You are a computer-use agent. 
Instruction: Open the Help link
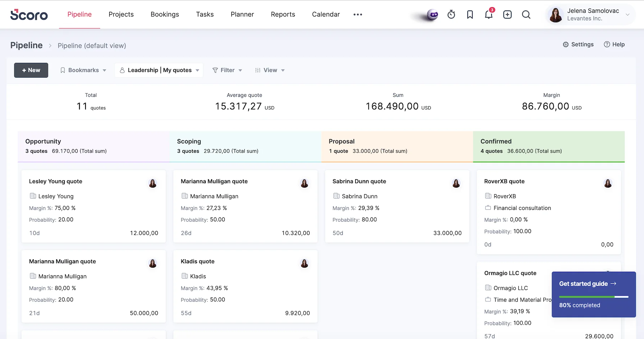(x=614, y=44)
